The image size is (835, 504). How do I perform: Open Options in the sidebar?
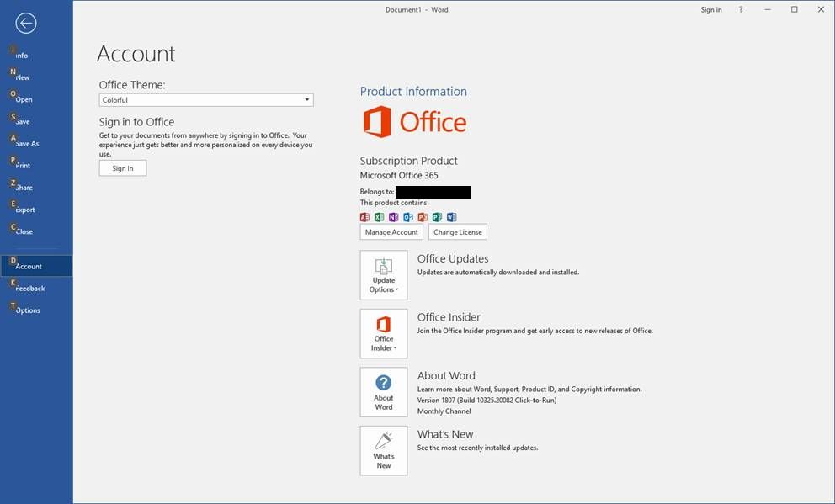pos(36,310)
